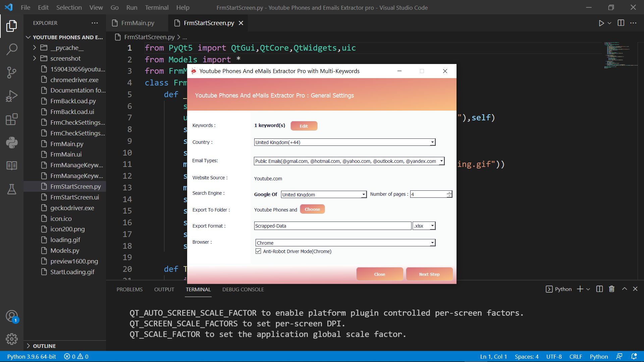Screen dimensions: 644x362
Task: Kill terminal with trash icon
Action: pos(612,289)
